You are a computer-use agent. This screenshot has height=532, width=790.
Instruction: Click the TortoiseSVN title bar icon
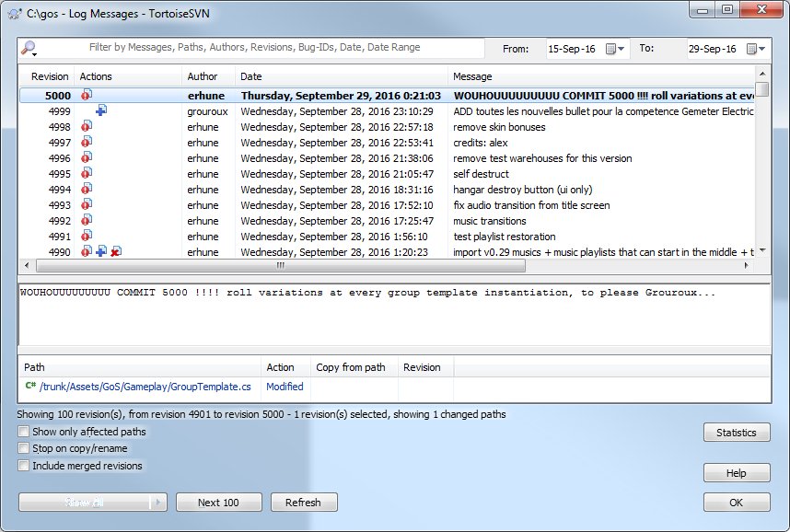click(15, 14)
